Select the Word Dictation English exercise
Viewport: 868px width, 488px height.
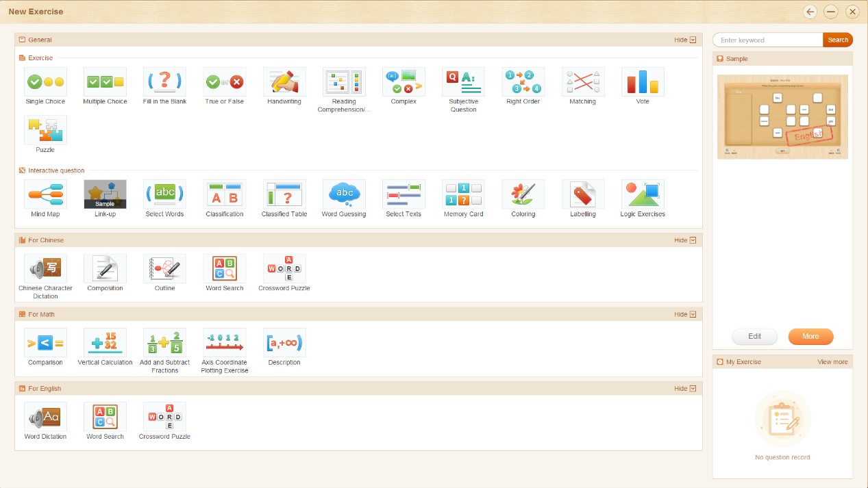pos(45,416)
